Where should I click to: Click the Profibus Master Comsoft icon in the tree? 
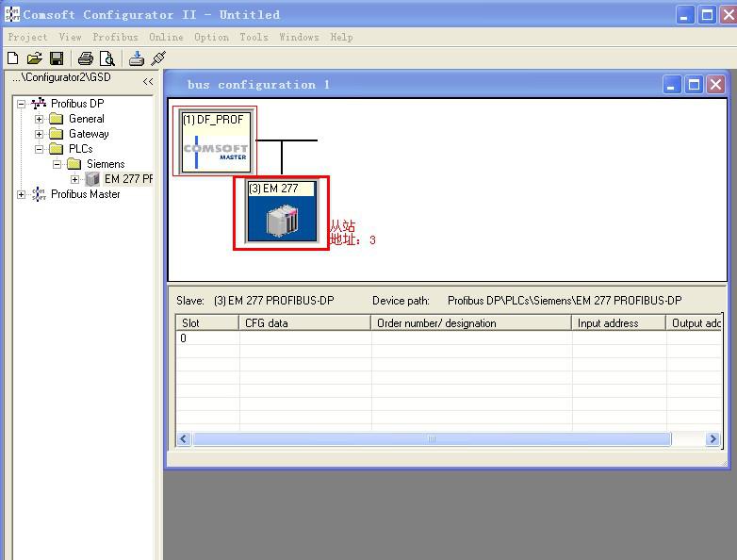[39, 193]
